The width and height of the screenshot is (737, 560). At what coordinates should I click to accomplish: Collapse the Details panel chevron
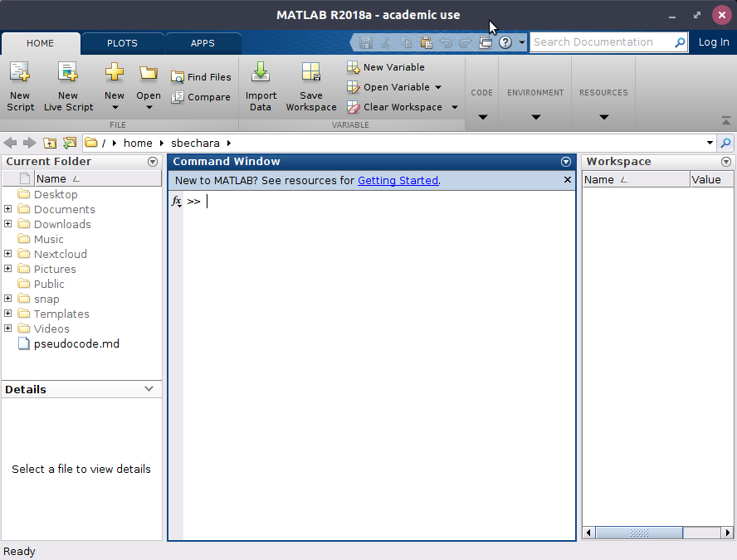pos(149,389)
